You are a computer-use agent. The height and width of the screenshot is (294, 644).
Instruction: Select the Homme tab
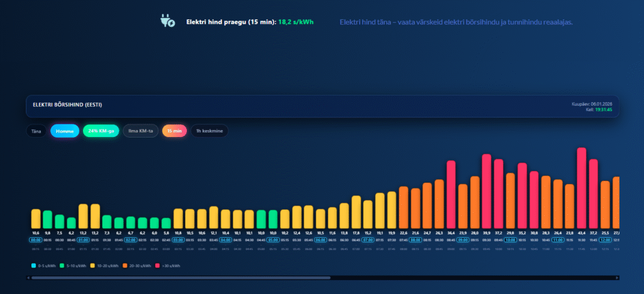click(65, 131)
